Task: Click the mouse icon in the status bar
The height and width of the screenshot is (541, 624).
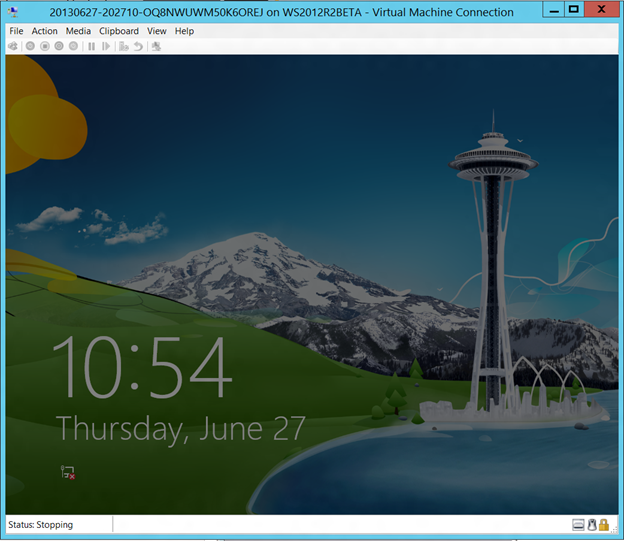Action: pos(591,525)
